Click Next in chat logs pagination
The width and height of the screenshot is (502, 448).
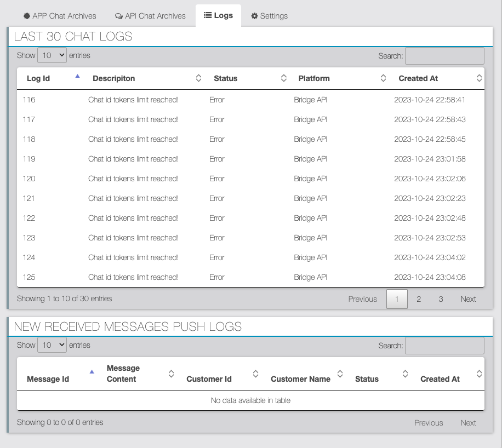pos(468,299)
